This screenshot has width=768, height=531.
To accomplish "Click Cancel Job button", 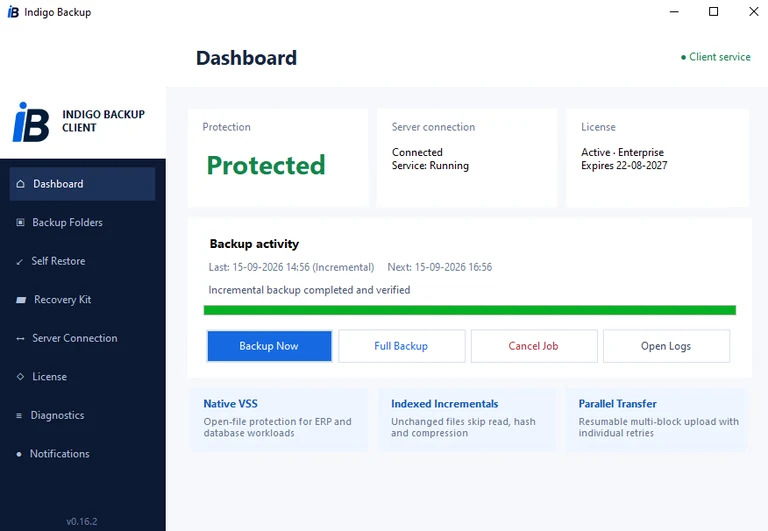I will coord(534,346).
